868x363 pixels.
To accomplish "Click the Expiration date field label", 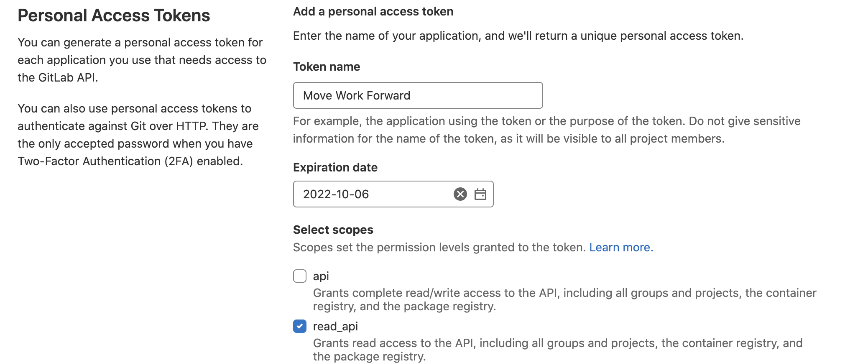I will click(x=335, y=168).
